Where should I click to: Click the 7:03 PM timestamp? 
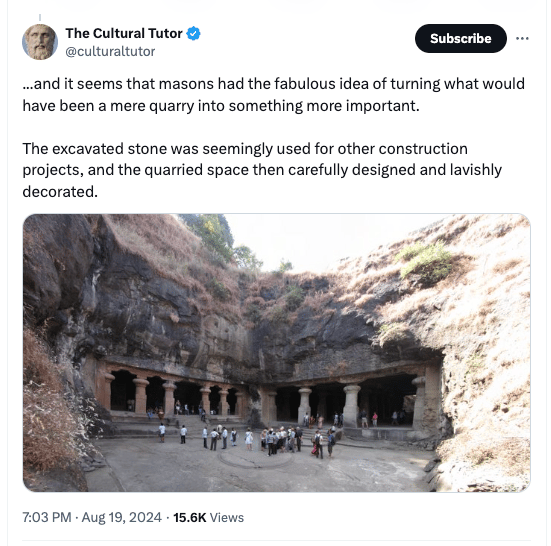pyautogui.click(x=47, y=518)
